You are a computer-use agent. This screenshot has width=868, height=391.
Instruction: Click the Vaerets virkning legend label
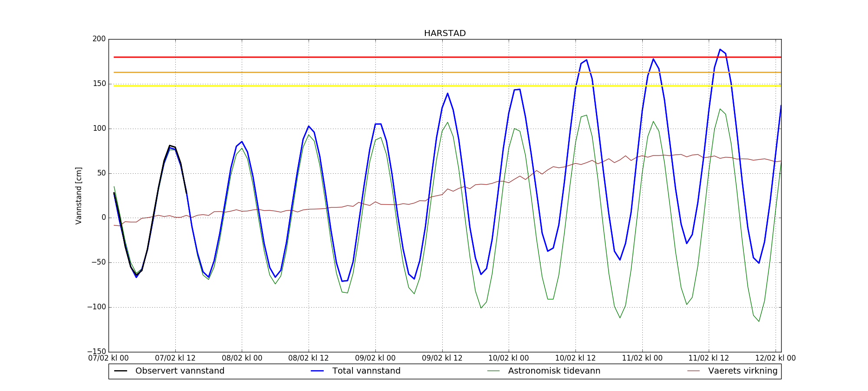coord(743,371)
